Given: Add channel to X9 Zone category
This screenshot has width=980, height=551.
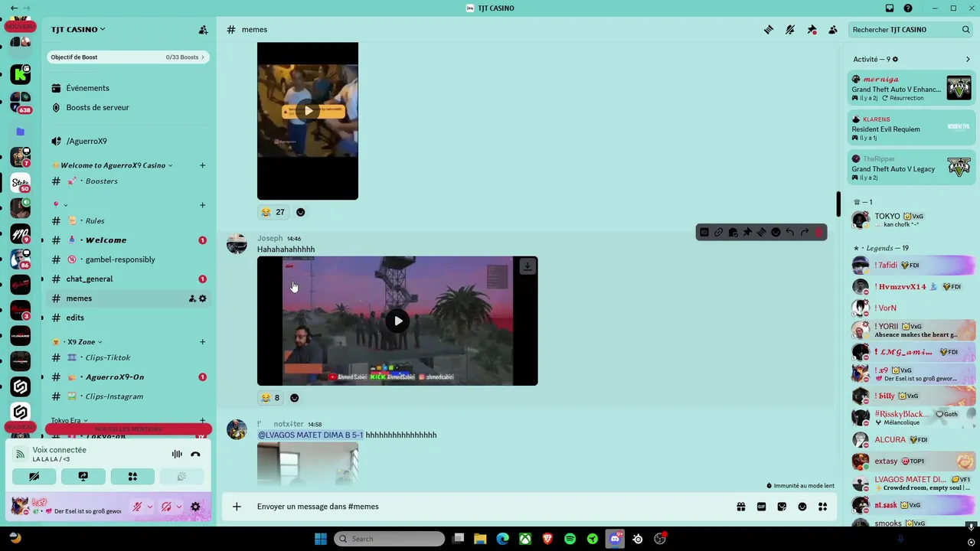Looking at the screenshot, I should coord(202,342).
